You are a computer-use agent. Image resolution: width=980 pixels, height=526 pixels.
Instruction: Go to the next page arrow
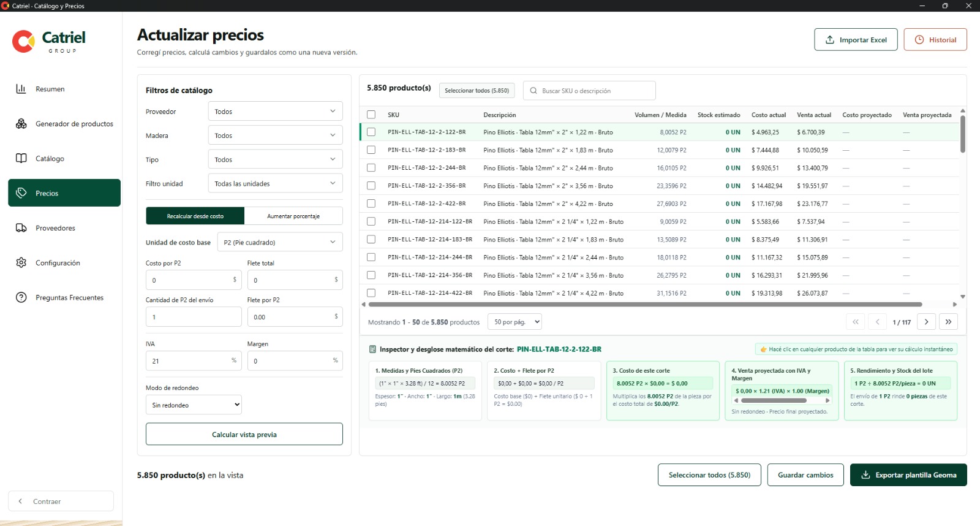point(926,322)
